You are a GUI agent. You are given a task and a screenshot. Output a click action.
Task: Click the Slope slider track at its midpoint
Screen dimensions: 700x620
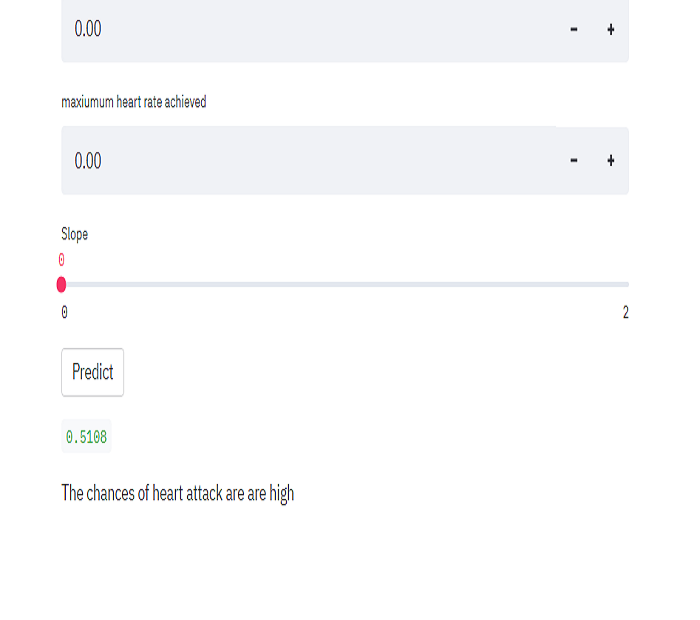(345, 285)
